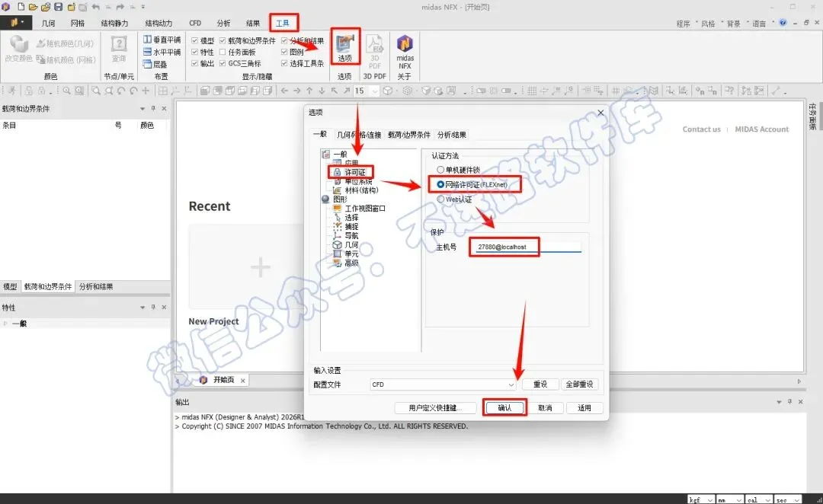Click the Undo arrow in quick access toolbar
823x504 pixels.
pyautogui.click(x=95, y=7)
